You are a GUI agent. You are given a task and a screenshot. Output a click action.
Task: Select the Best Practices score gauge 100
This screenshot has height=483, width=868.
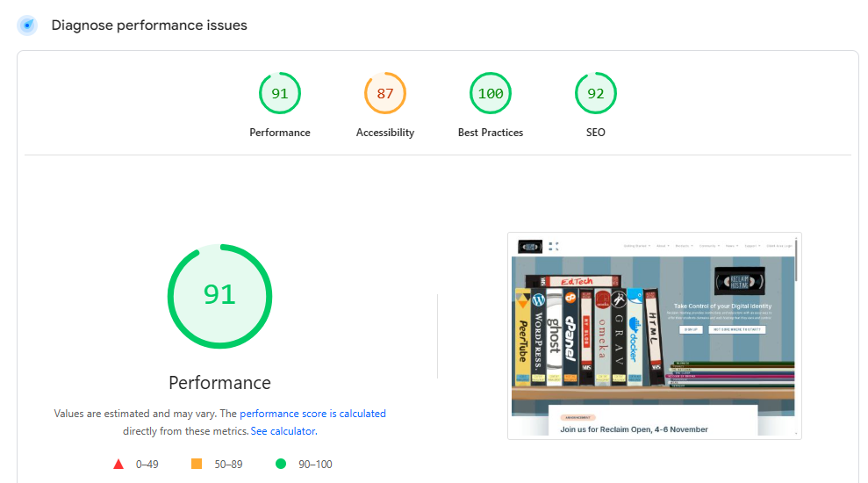tap(491, 93)
